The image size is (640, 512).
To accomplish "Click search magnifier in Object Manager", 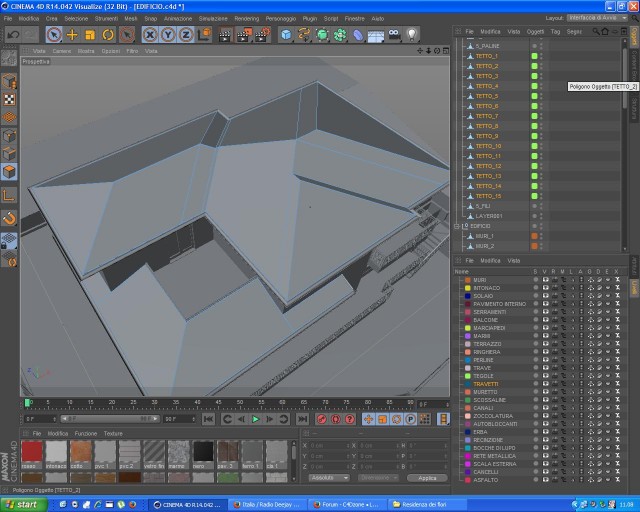I will click(x=596, y=31).
